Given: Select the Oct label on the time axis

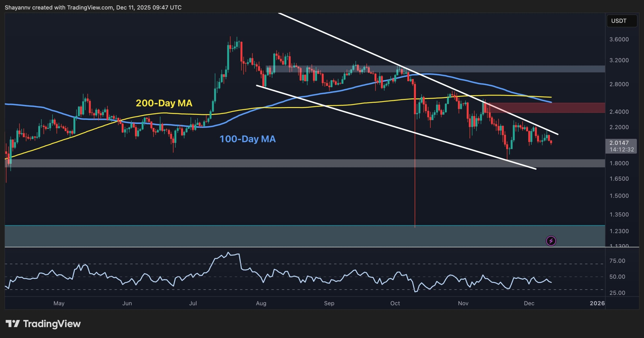Looking at the screenshot, I should pyautogui.click(x=395, y=303).
